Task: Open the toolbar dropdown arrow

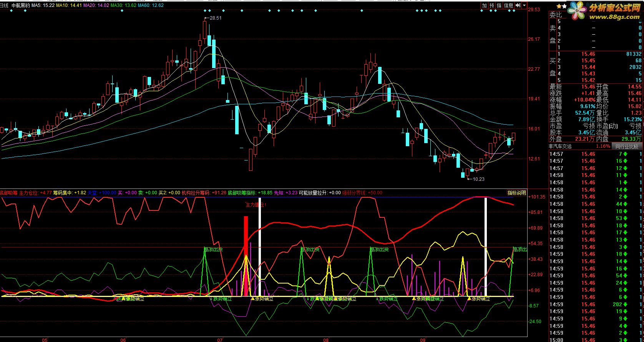Action: [524, 5]
